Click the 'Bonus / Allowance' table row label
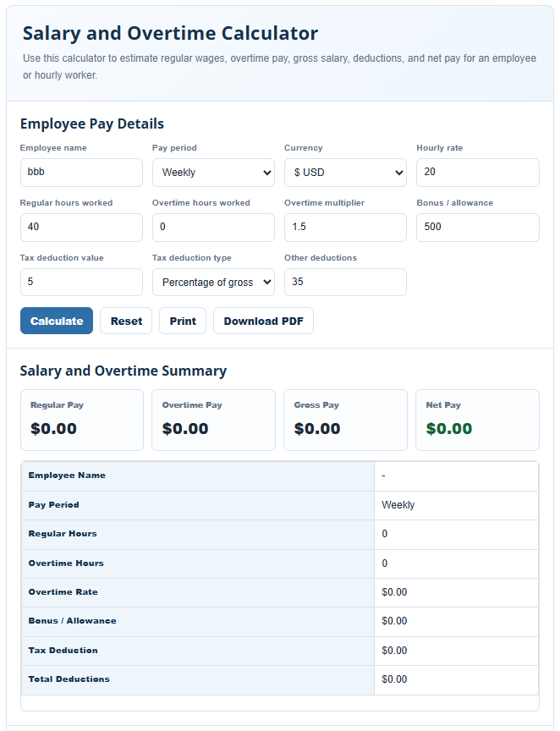Image resolution: width=560 pixels, height=731 pixels. point(72,621)
